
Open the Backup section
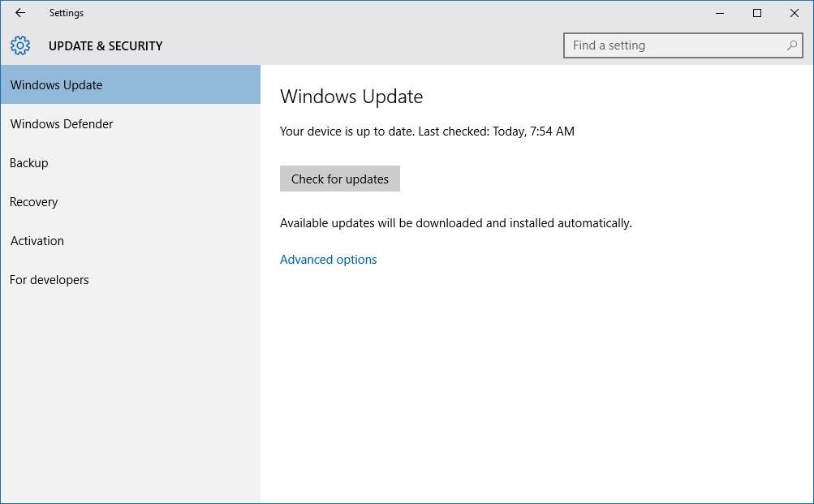click(28, 162)
